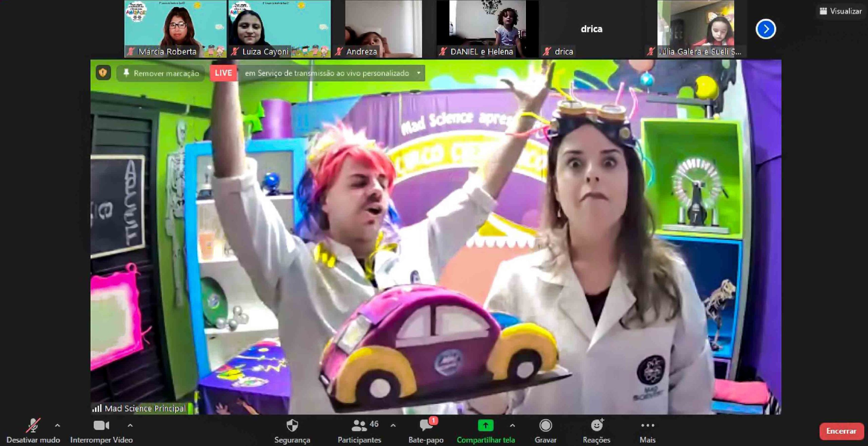Click the encryption shield info icon

(x=103, y=73)
